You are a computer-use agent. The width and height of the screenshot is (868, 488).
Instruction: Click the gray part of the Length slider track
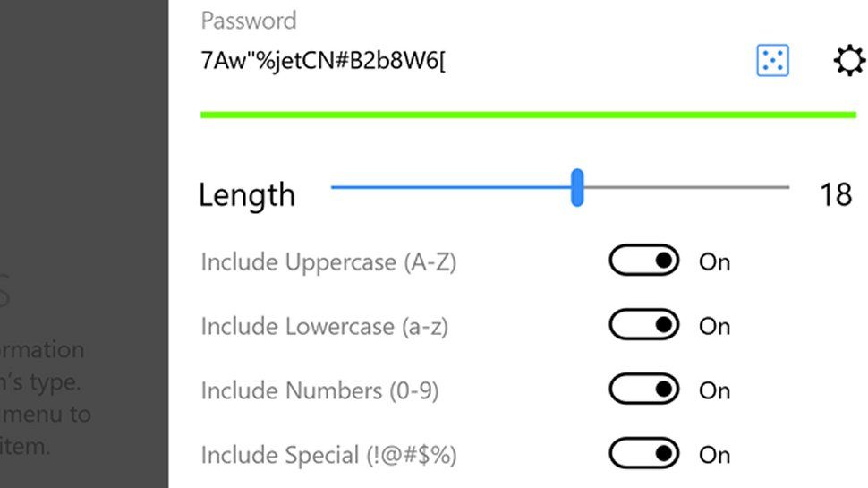point(687,187)
